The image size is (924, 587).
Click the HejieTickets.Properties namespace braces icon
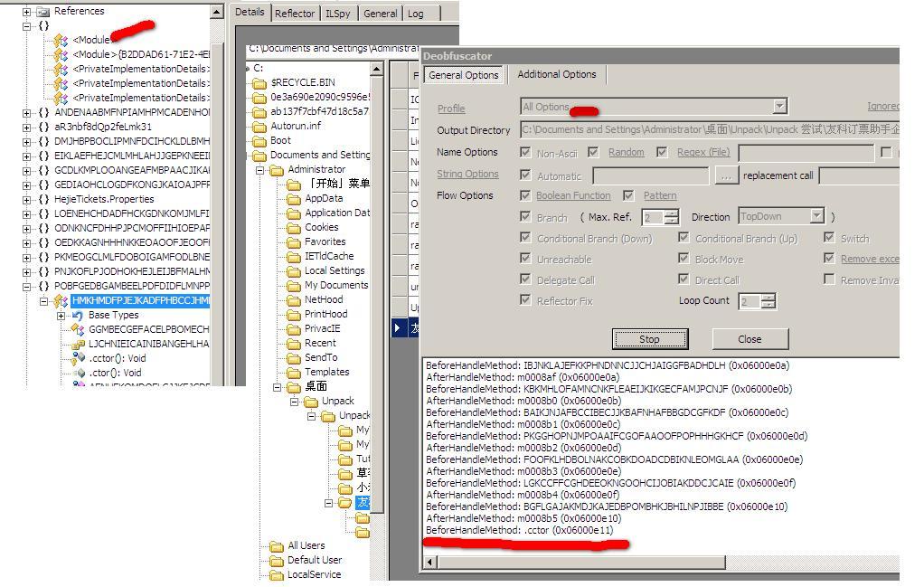(42, 199)
